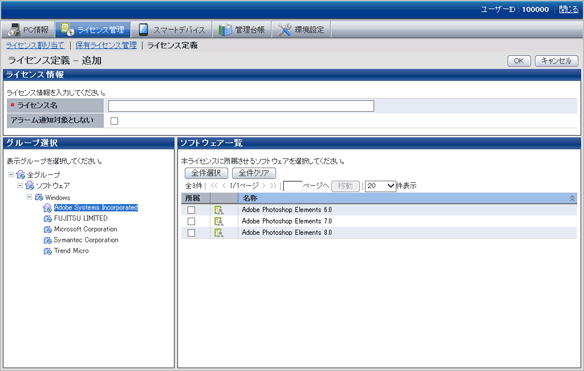
Task: Click icon beside Adobe Systems Incorporated
Action: click(x=48, y=208)
